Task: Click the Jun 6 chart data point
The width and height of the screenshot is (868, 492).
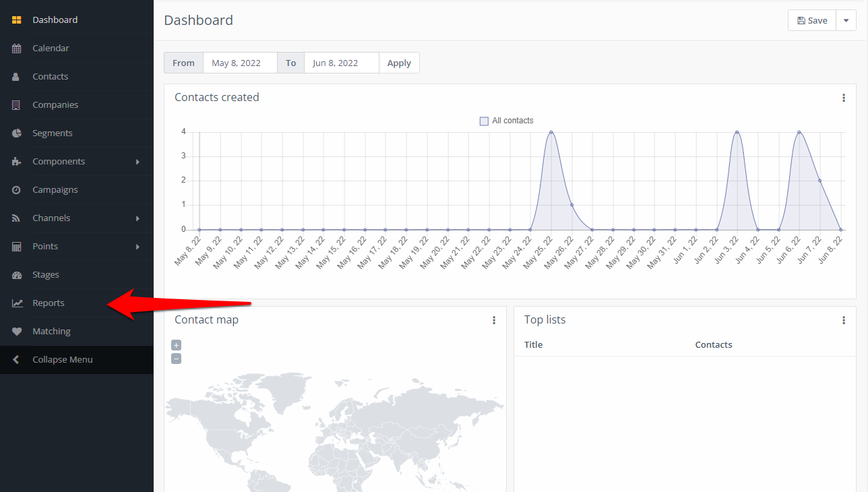Action: (799, 132)
